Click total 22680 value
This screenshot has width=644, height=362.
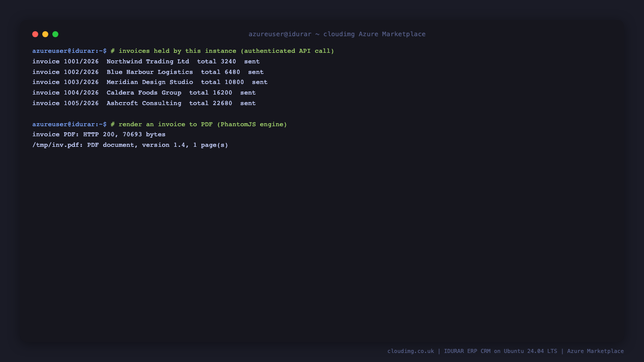[211, 103]
